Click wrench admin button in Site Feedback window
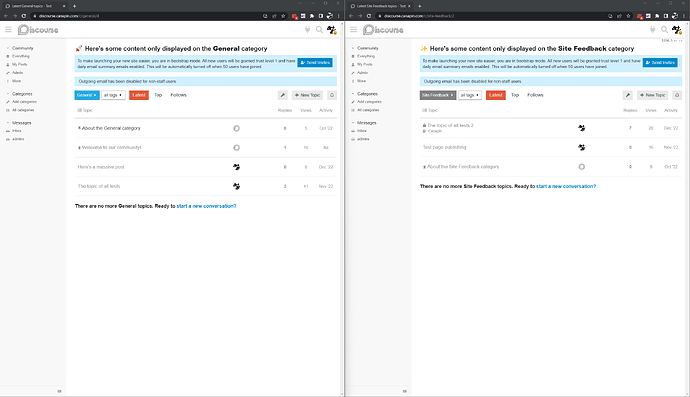This screenshot has width=690, height=397. click(628, 95)
